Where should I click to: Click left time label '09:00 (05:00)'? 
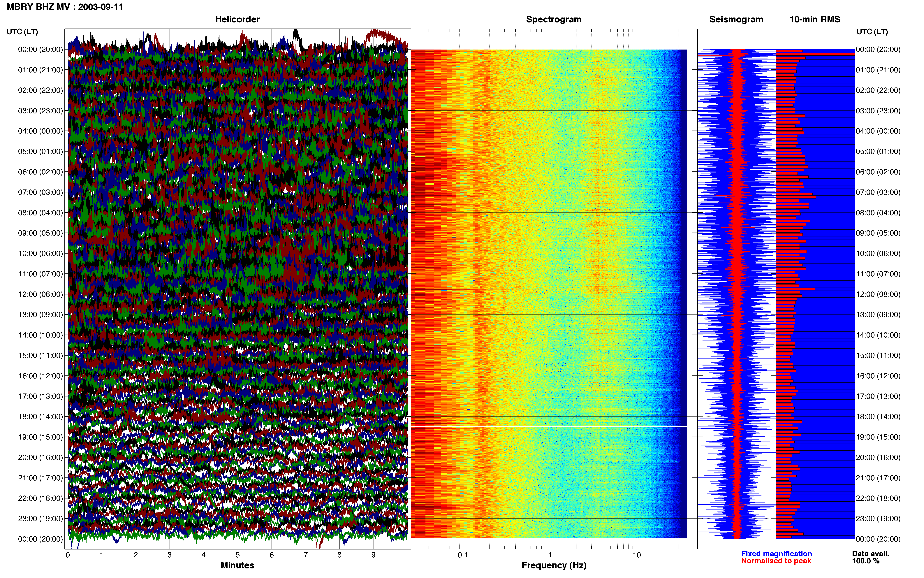click(x=41, y=233)
